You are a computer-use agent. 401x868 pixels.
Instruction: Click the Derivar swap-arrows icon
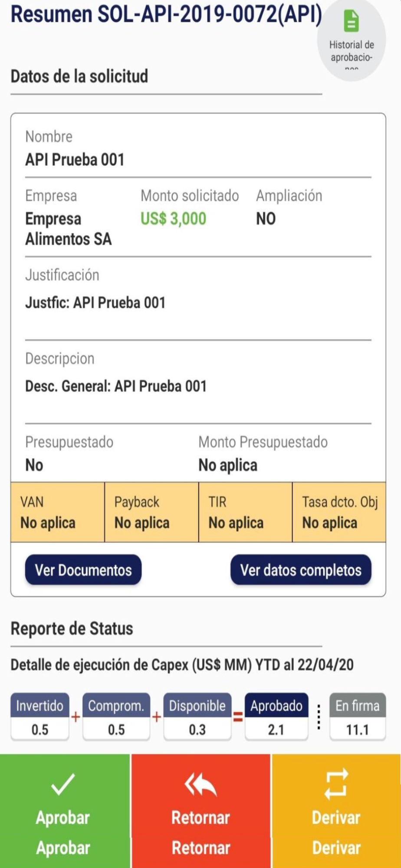[x=336, y=784]
